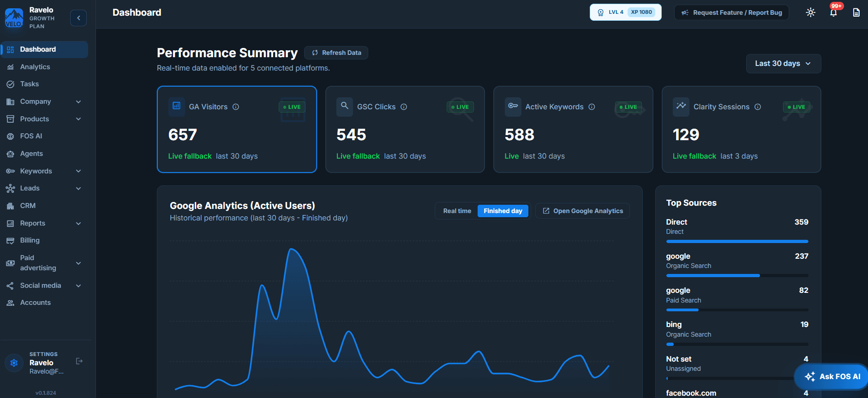868x398 pixels.
Task: Open notifications bell icon
Action: (833, 12)
